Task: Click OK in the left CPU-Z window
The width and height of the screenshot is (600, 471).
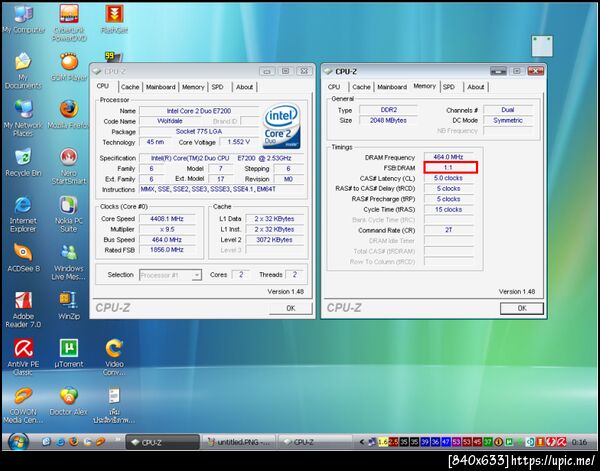Action: tap(290, 308)
